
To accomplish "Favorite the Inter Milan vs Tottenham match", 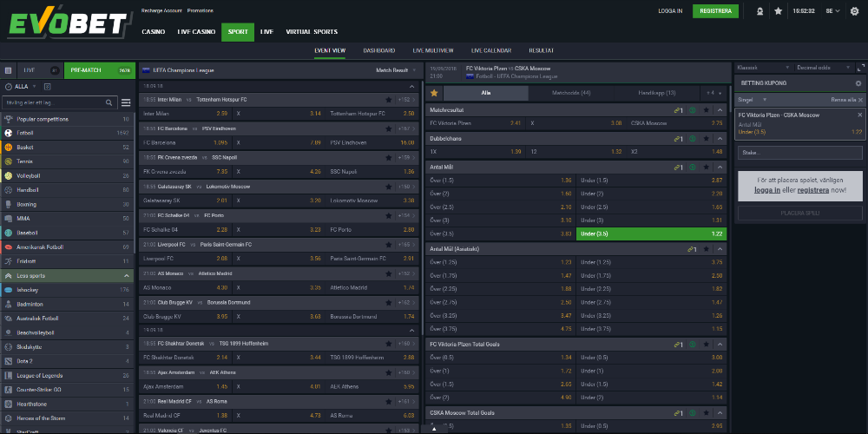I will 389,100.
